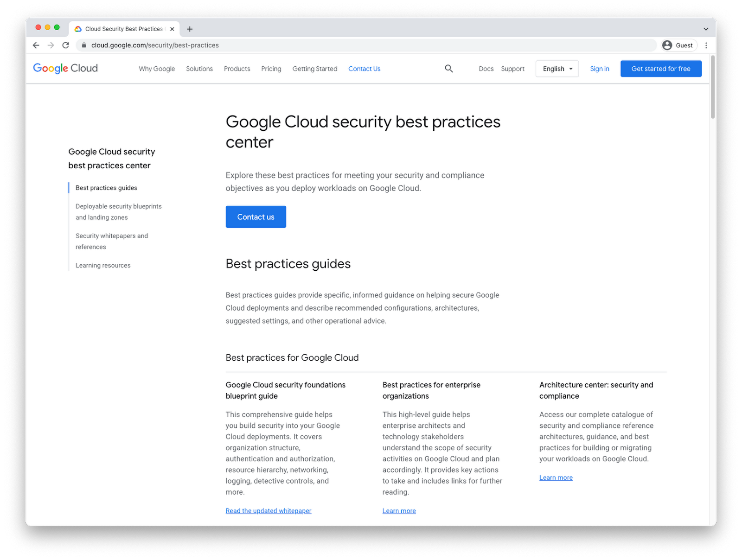Expand the English language dropdown

(557, 69)
